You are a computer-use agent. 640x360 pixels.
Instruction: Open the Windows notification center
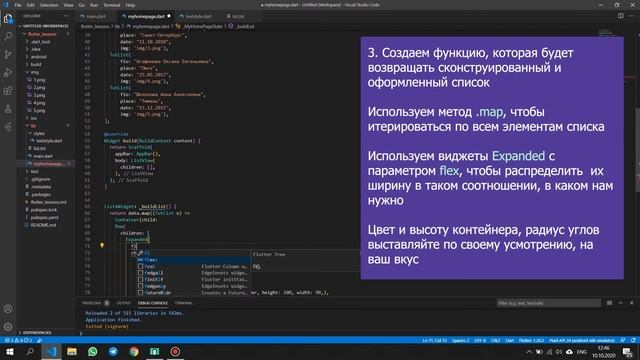coord(627,352)
